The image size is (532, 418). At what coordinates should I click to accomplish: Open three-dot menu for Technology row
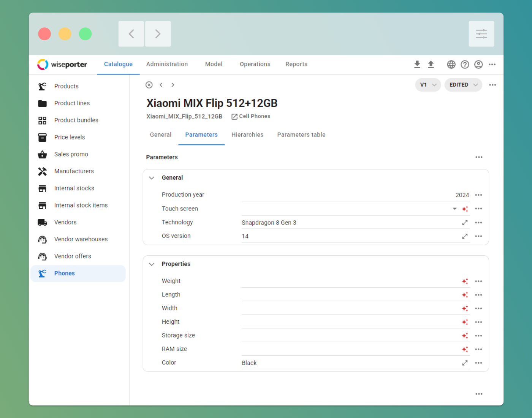click(x=478, y=223)
